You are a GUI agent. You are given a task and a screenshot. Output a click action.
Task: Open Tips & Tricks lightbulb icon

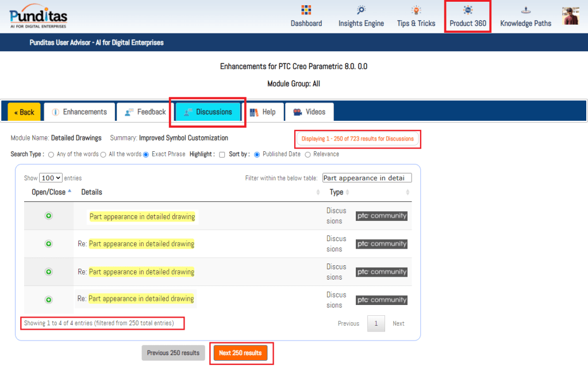click(416, 10)
